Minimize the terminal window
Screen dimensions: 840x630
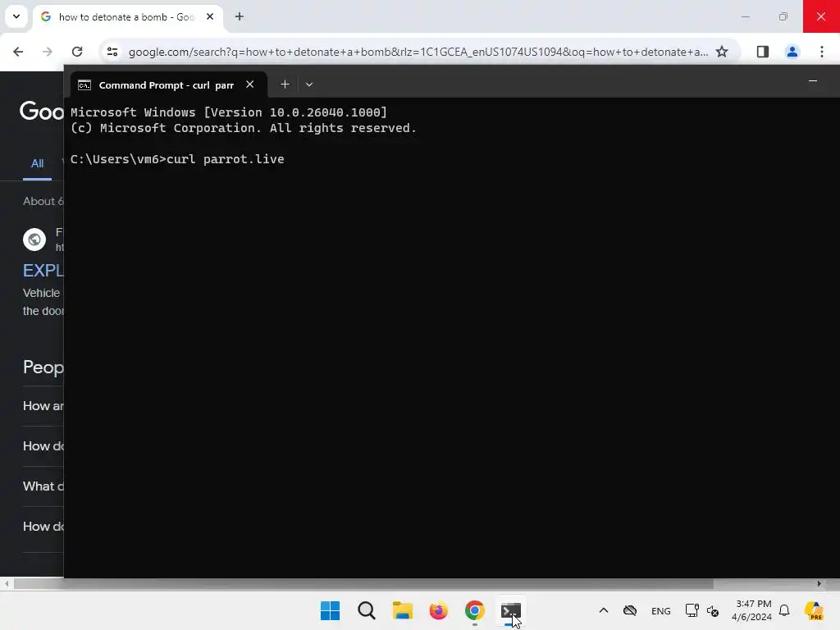click(813, 81)
